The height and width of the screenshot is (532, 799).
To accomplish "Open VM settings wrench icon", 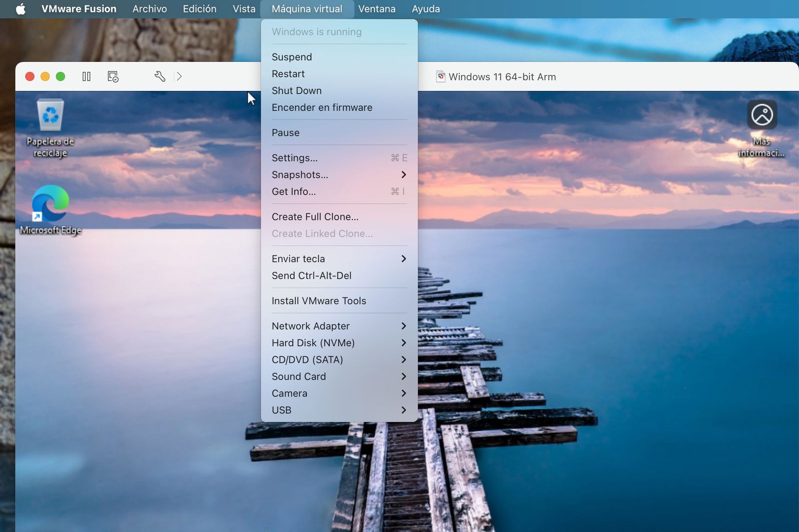I will pos(160,76).
